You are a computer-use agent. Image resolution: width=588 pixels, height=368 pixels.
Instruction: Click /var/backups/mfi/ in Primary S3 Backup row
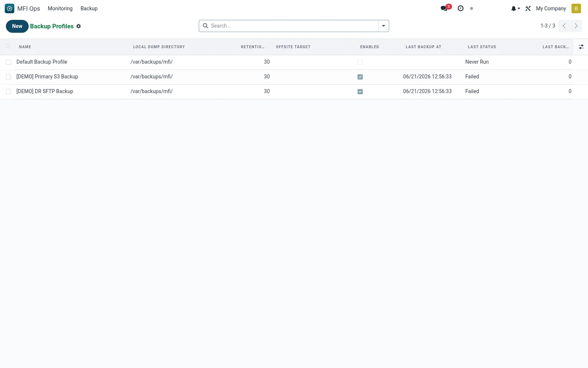click(x=151, y=77)
